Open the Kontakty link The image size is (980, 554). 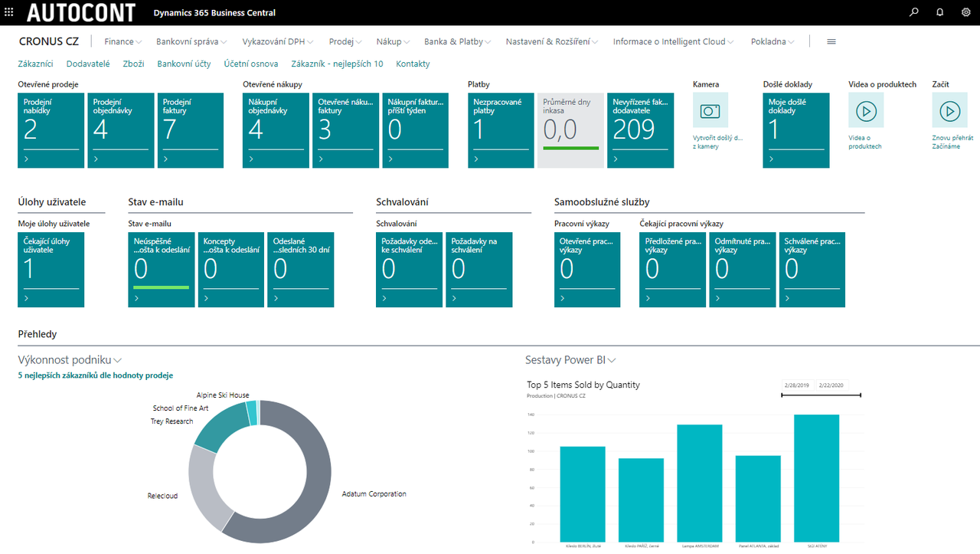coord(413,64)
